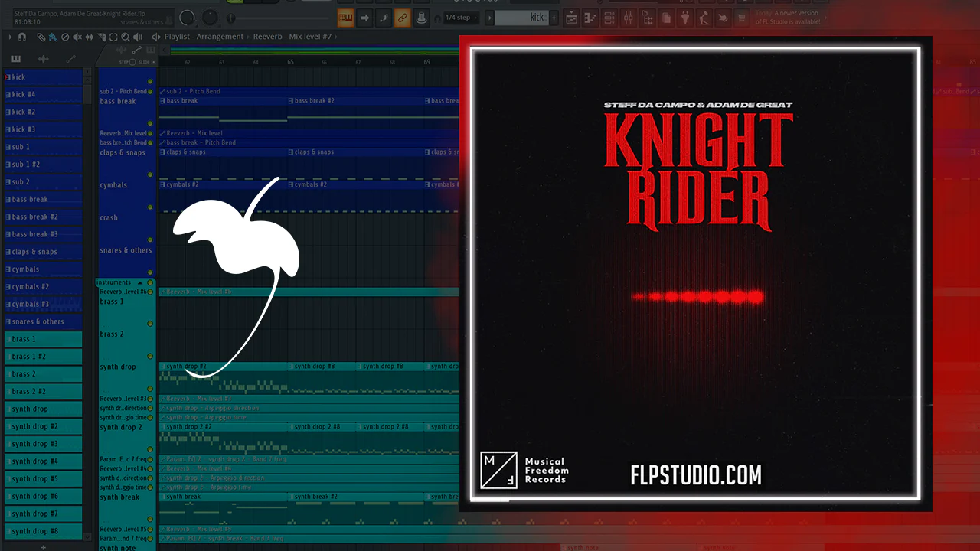
Task: Select the Mute tool
Action: point(77,37)
